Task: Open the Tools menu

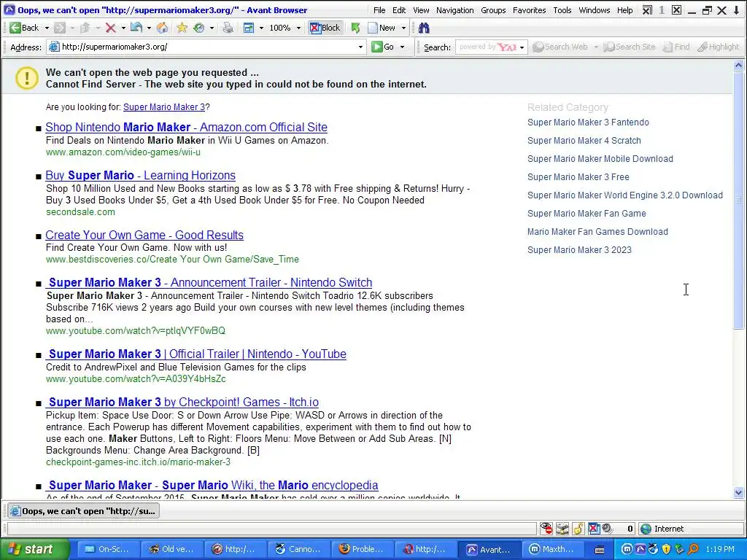Action: pyautogui.click(x=562, y=10)
